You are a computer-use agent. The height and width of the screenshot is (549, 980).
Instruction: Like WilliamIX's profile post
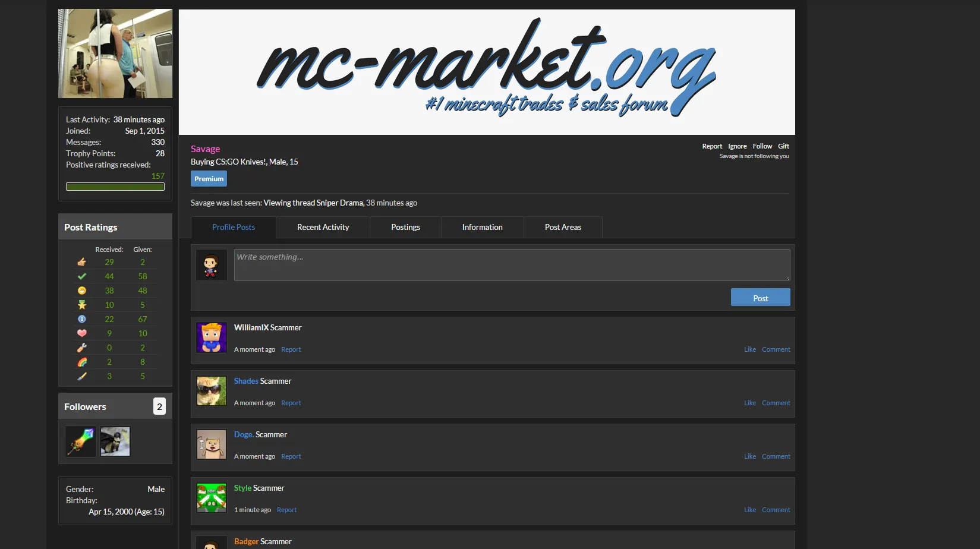750,350
